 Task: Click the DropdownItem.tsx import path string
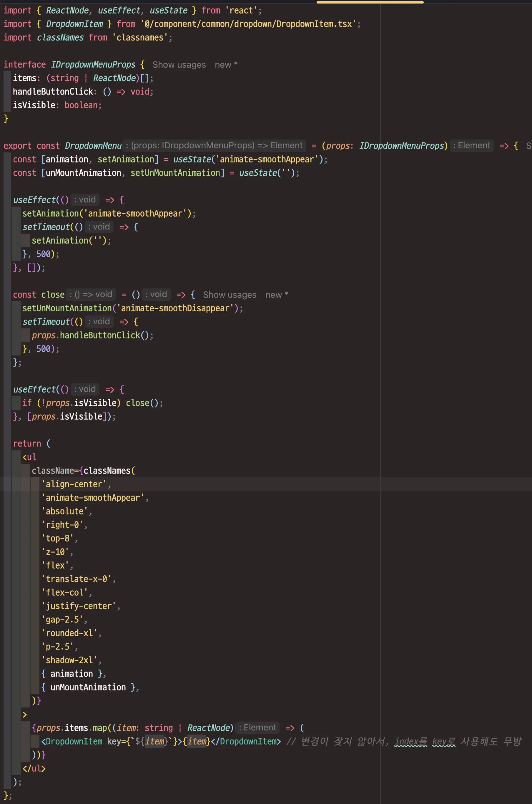click(x=248, y=24)
